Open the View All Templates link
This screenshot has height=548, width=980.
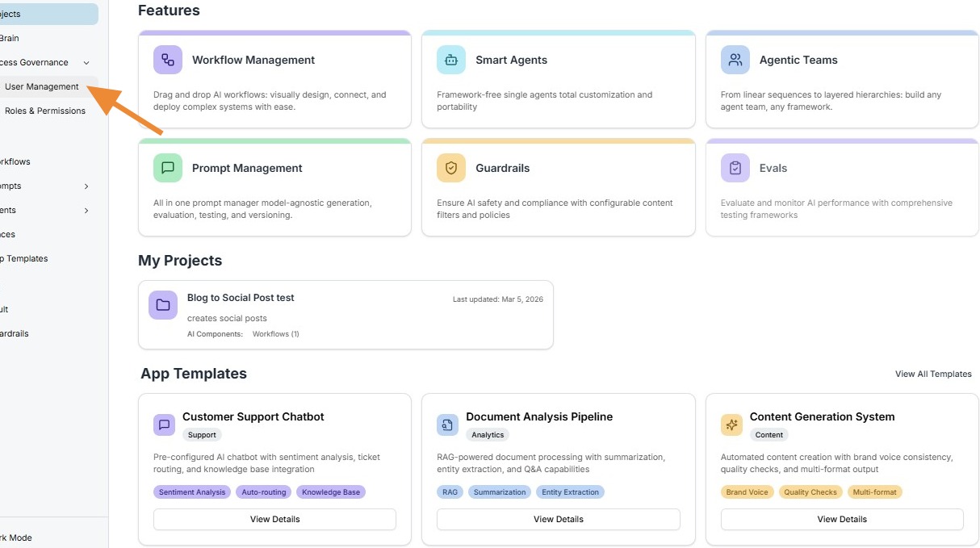(933, 374)
